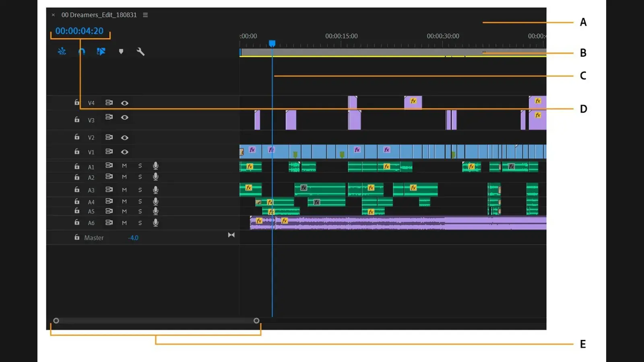Toggle track lock on A1
Viewport: 644px width, 362px height.
coord(77,166)
